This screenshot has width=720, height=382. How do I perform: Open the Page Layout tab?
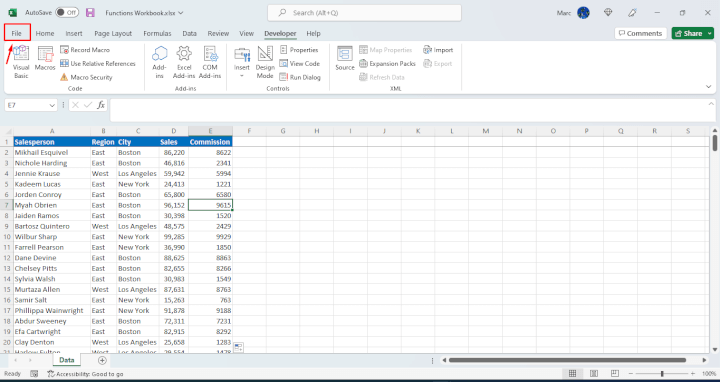click(x=113, y=33)
